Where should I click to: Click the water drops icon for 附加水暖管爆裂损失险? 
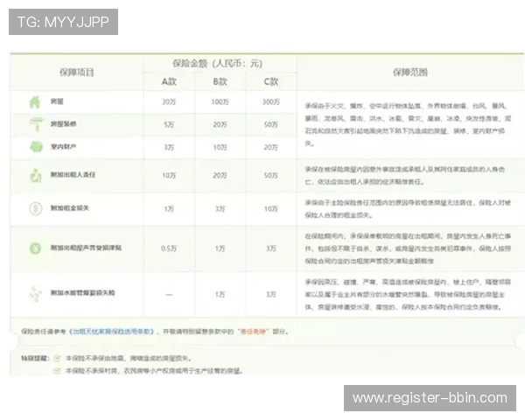coord(35,294)
